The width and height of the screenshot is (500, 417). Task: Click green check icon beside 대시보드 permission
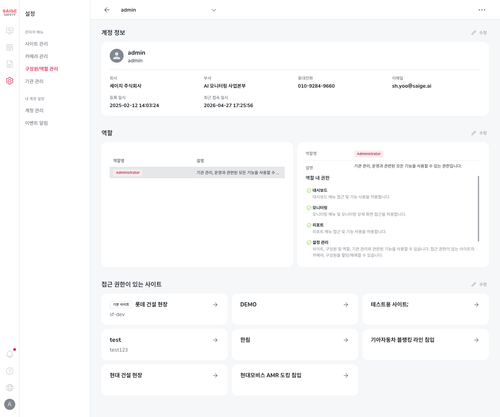pyautogui.click(x=309, y=190)
